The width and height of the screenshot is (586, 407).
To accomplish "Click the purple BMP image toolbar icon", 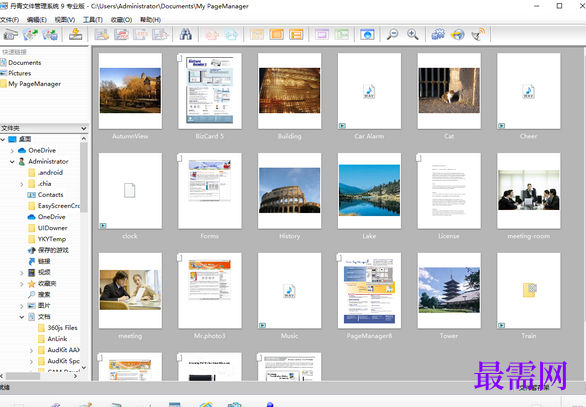I will click(x=322, y=35).
